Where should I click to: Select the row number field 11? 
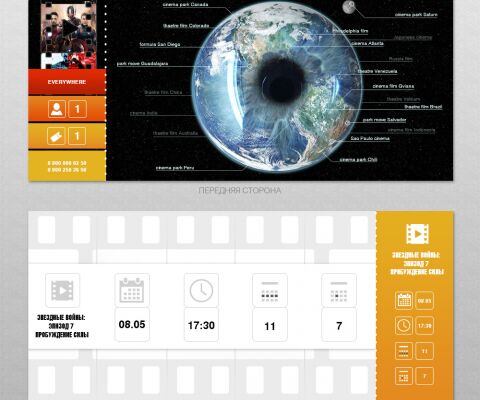pos(270,325)
